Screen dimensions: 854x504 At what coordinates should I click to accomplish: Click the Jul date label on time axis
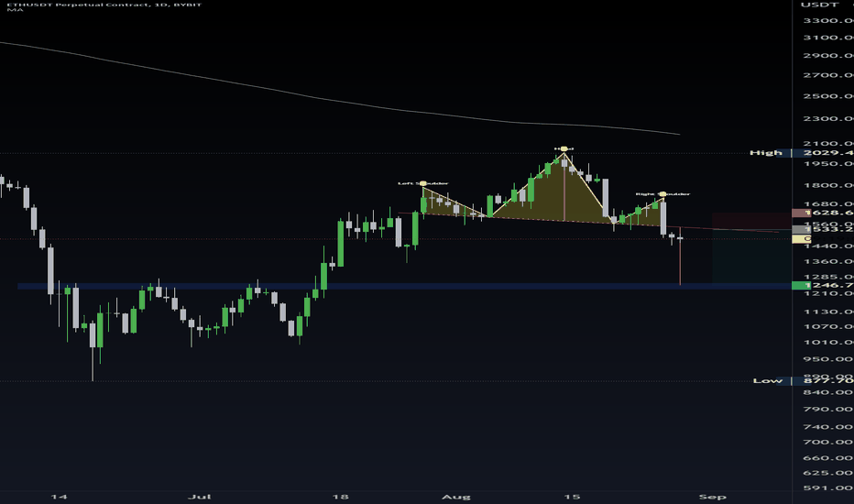(200, 497)
